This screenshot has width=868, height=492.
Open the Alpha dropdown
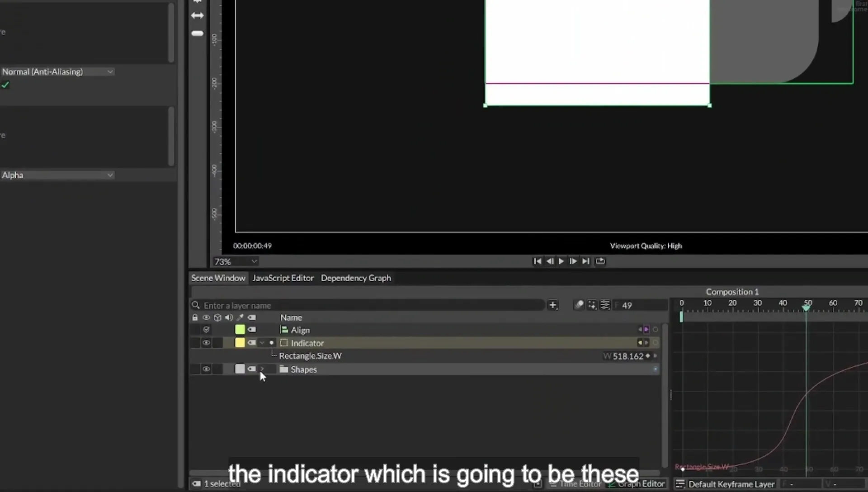point(57,175)
